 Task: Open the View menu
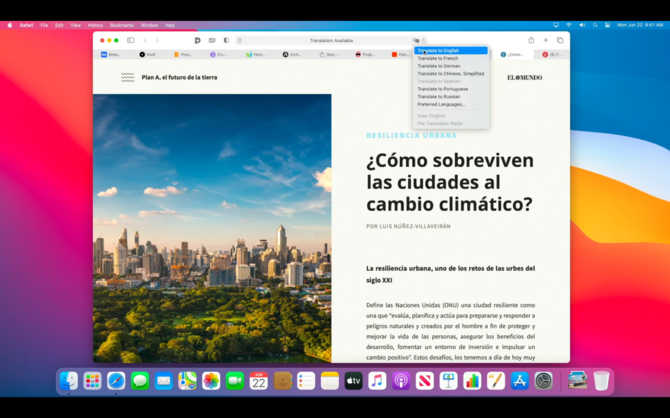(x=75, y=25)
